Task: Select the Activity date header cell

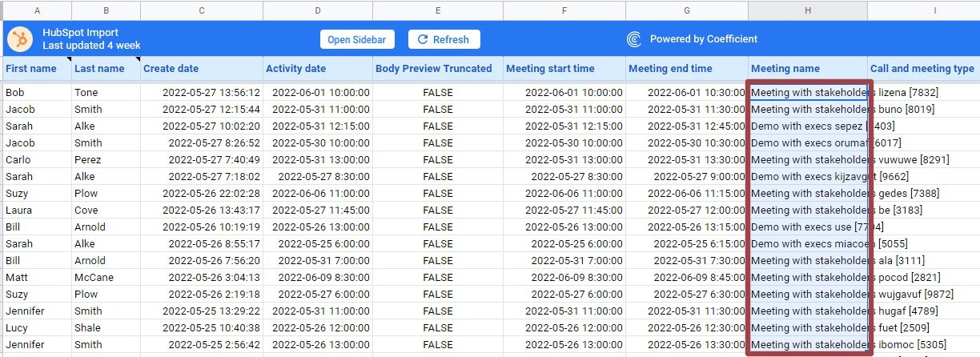Action: tap(295, 69)
